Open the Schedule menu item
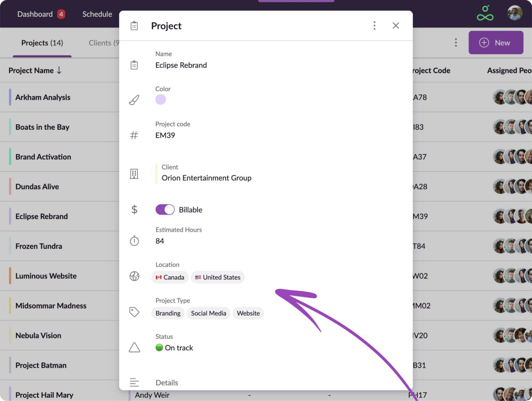 pos(97,14)
